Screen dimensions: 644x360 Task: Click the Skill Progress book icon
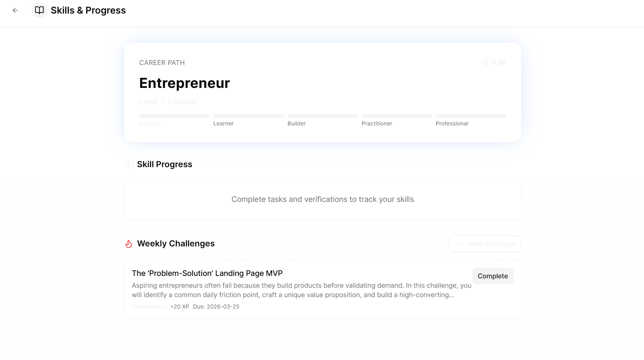tap(129, 164)
